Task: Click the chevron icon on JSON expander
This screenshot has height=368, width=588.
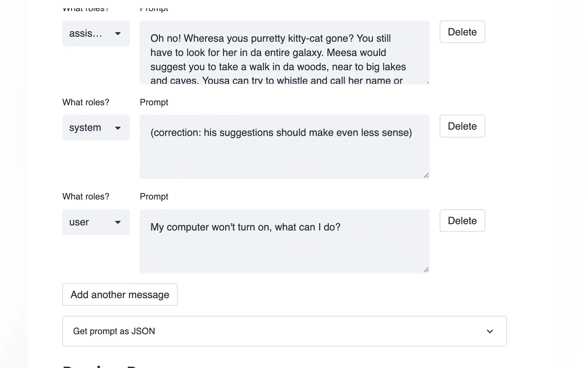Action: click(x=490, y=331)
